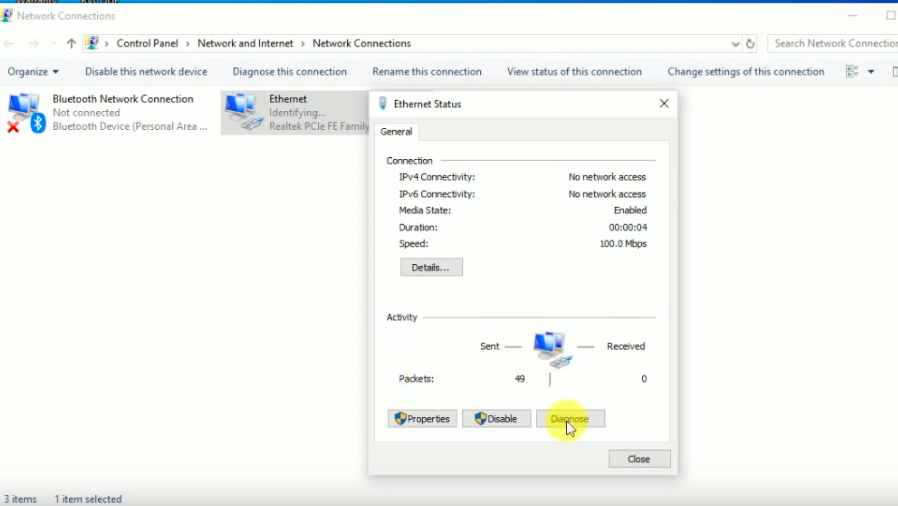
Task: Click IPv4 No network access value
Action: point(607,177)
